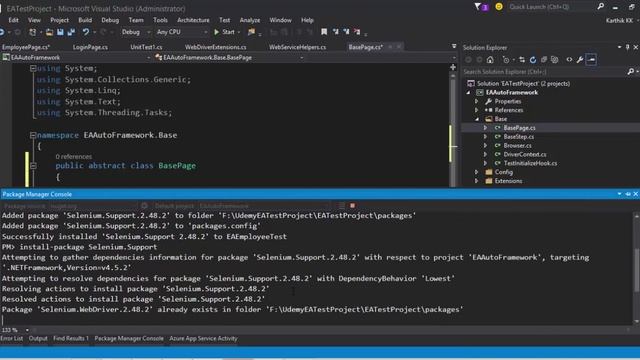
Task: Select BaseStep.cs in Solution Explorer
Action: [x=518, y=137]
